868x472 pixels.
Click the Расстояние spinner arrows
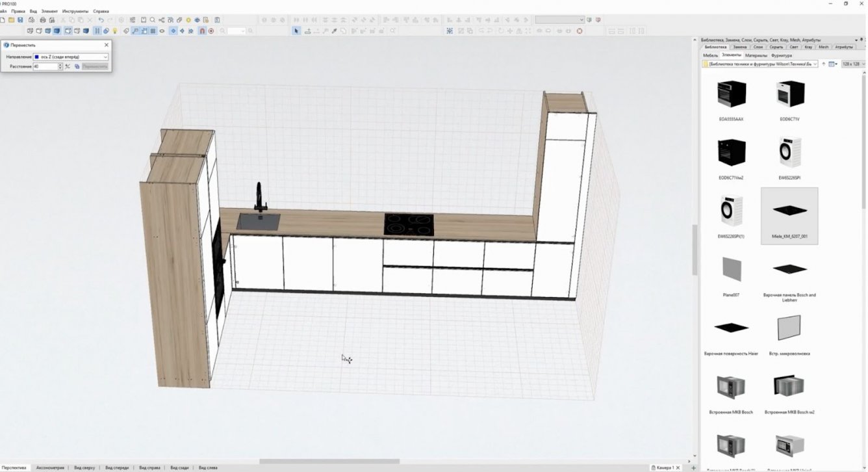click(x=60, y=66)
